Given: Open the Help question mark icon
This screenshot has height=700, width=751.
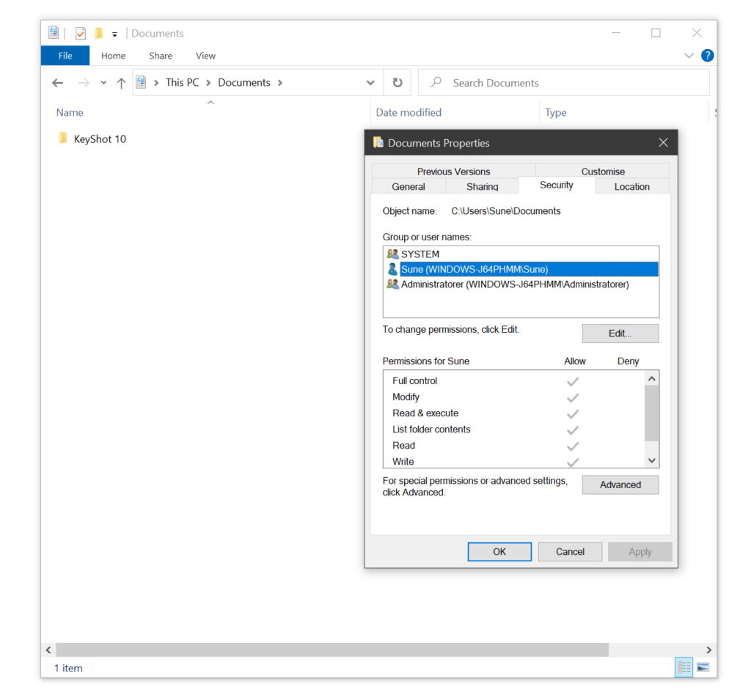Looking at the screenshot, I should click(707, 56).
